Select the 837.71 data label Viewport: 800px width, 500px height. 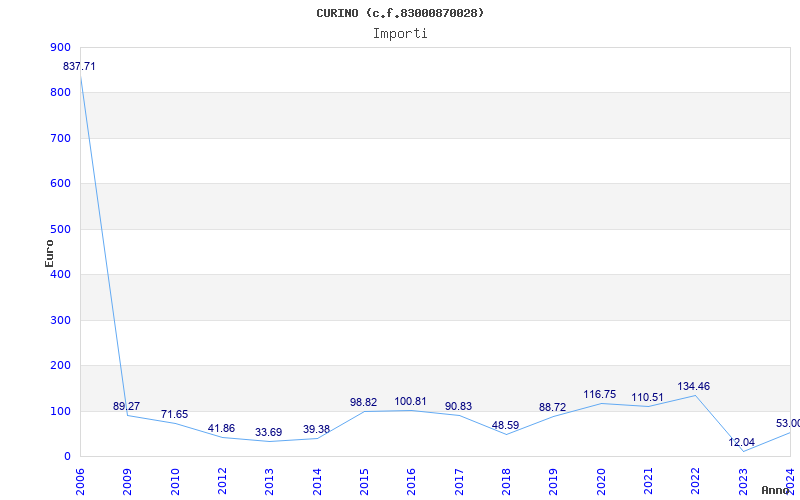pos(79,66)
